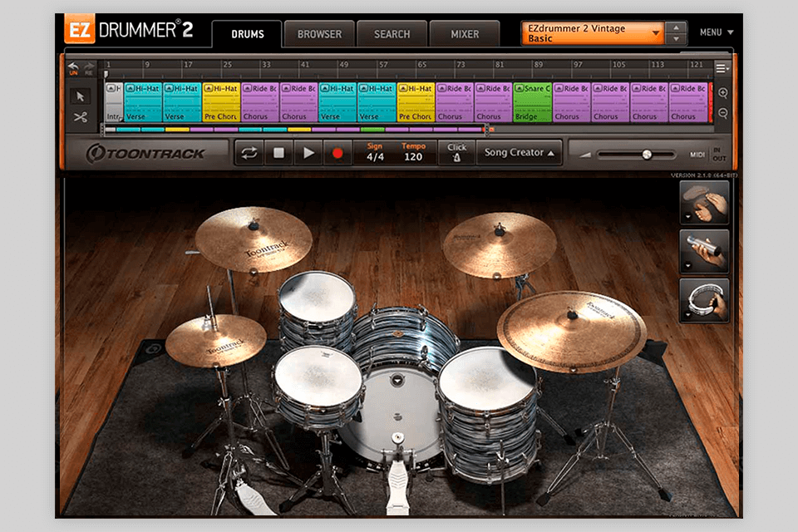Screen dimensions: 798x532
Task: Hit the snare drum
Action: [318, 379]
